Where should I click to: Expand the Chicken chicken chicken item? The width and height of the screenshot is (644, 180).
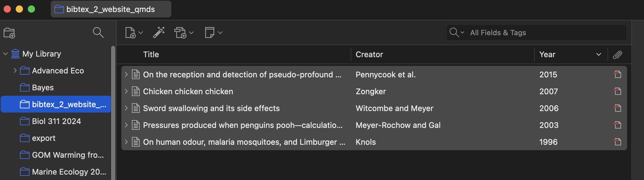(126, 91)
